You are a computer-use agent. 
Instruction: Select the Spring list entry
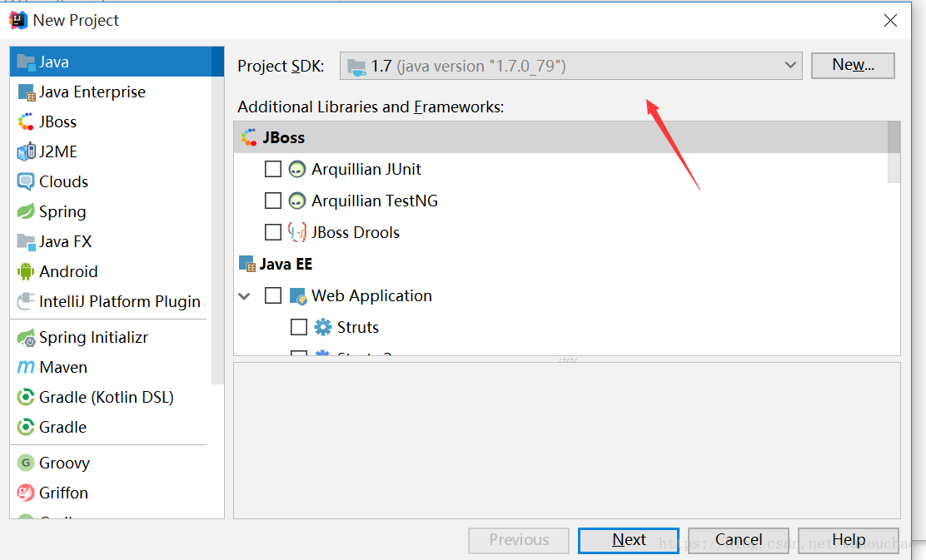coord(111,212)
